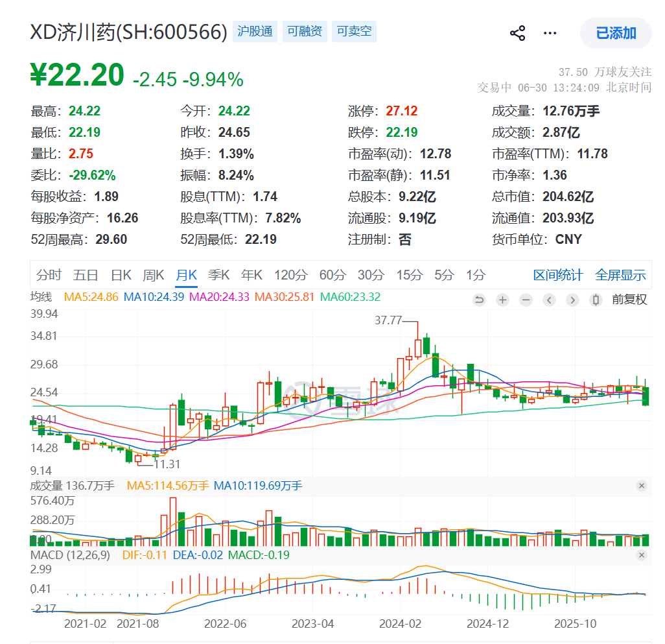Shift chart right with the right chevron
665x644 pixels.
[x=572, y=300]
